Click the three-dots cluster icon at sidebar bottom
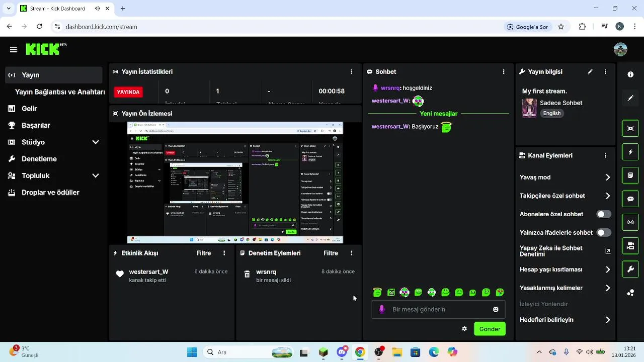 (x=630, y=293)
